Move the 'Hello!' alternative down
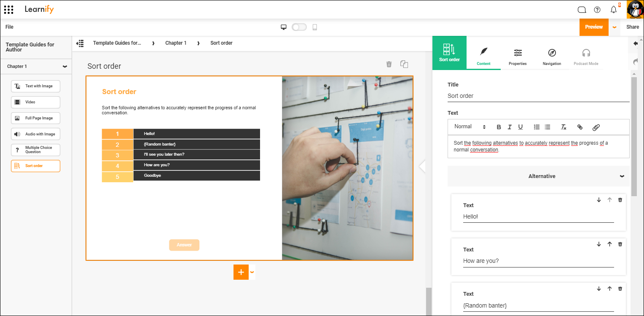 (x=599, y=200)
